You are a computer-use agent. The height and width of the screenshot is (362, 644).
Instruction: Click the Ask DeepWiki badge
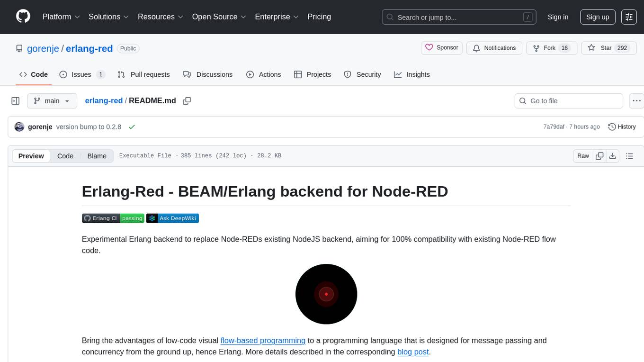[x=172, y=218]
